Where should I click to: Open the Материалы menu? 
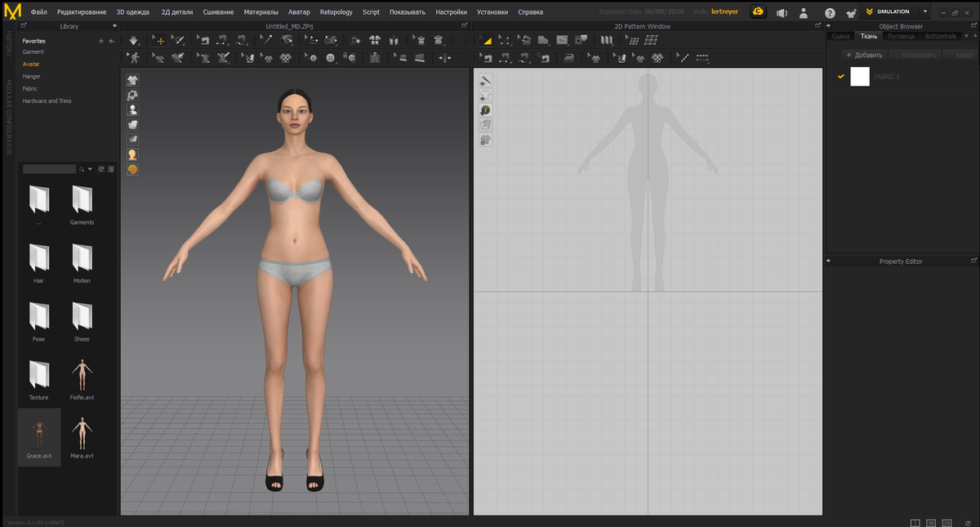click(261, 12)
